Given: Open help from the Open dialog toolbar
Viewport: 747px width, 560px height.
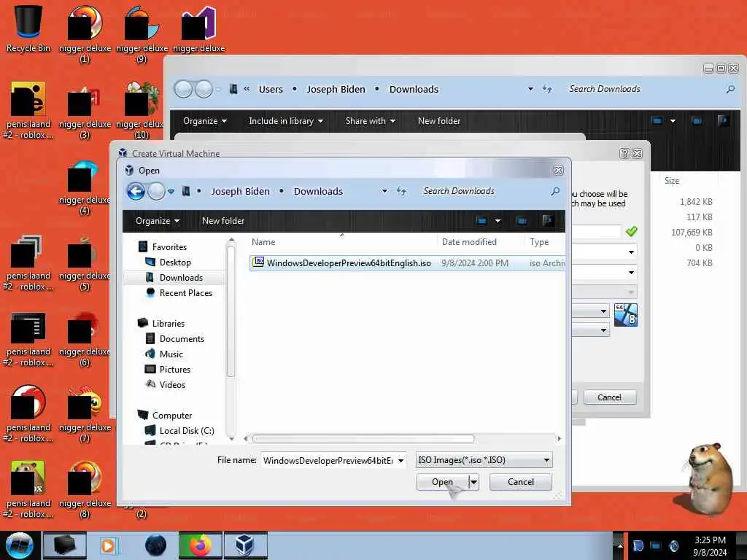Looking at the screenshot, I should coord(547,220).
